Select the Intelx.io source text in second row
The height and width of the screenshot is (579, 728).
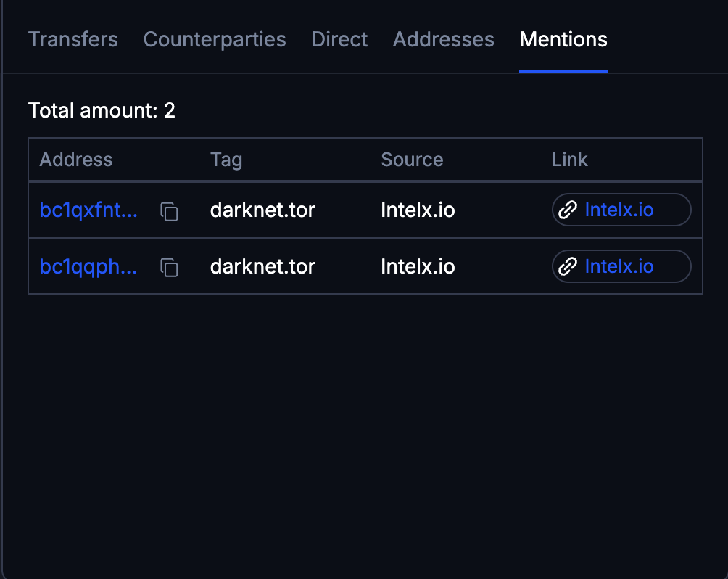click(418, 266)
